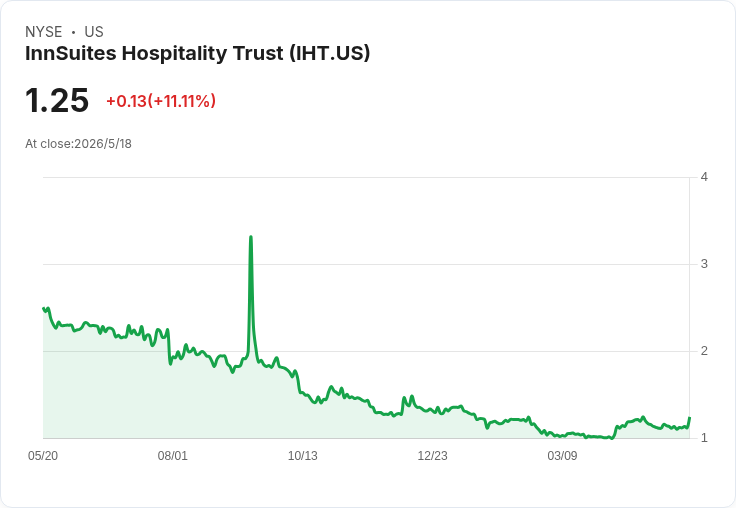736x508 pixels.
Task: Click the y-axis value 3 label
Action: (x=704, y=264)
